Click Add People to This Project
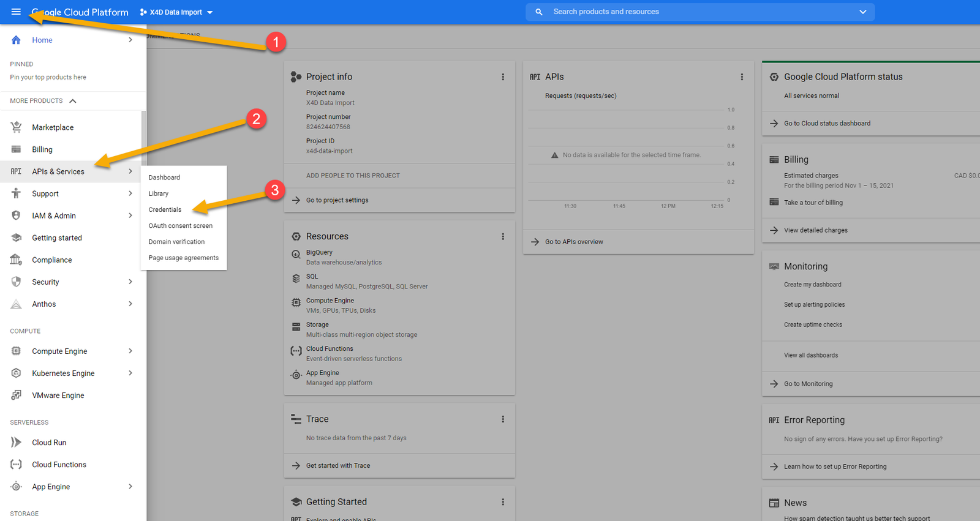This screenshot has height=521, width=980. coord(353,176)
